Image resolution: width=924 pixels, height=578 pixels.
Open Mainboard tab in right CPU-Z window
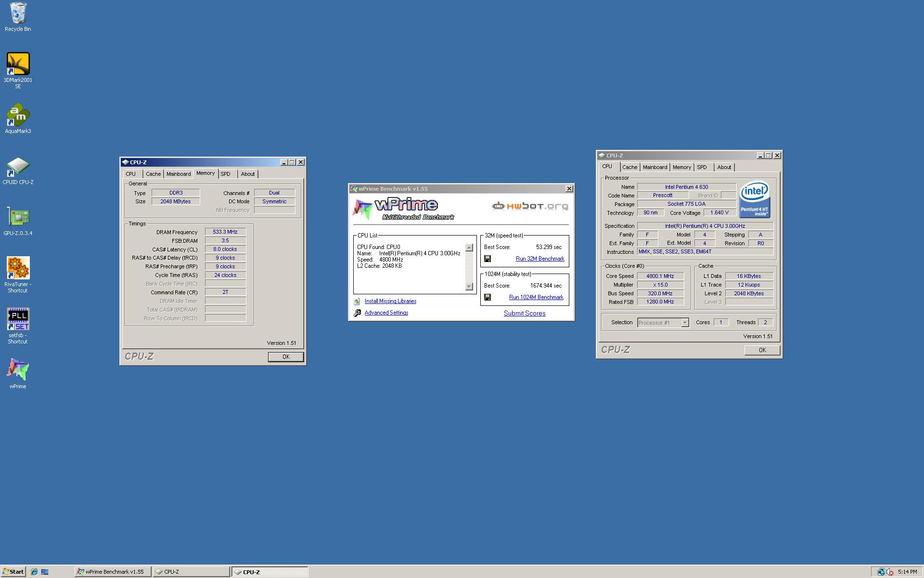coord(655,168)
